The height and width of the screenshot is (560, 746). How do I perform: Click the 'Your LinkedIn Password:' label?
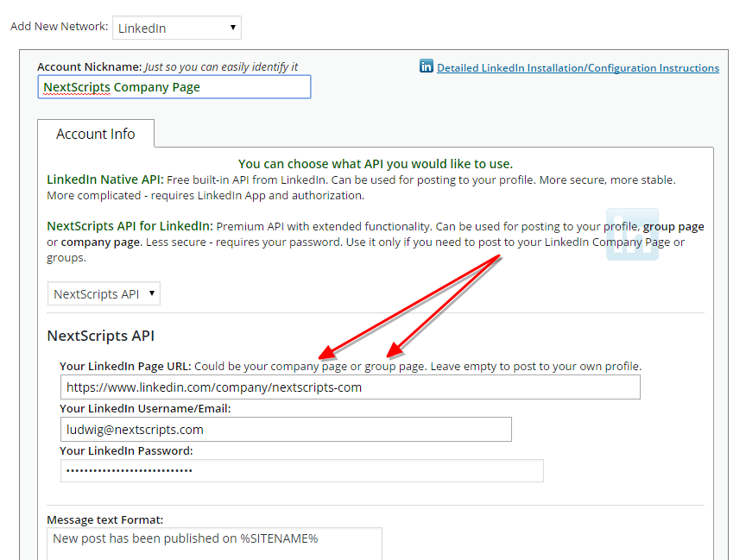(x=126, y=450)
